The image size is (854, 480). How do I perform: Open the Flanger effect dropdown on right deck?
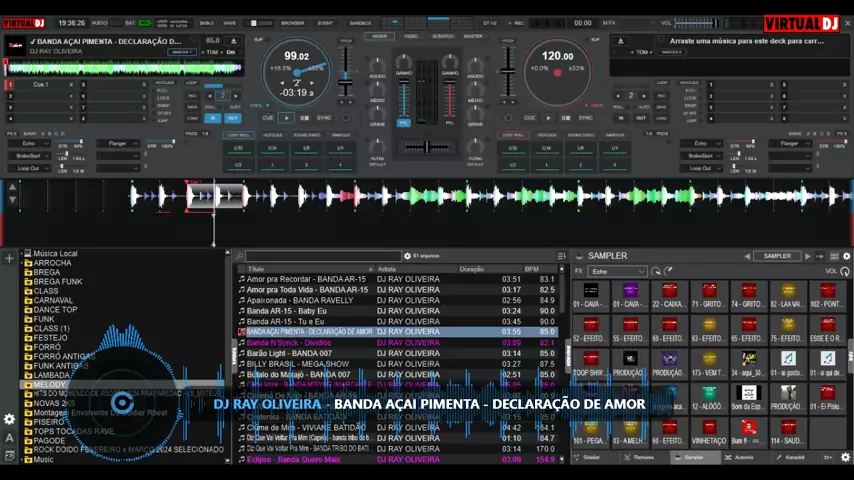790,143
